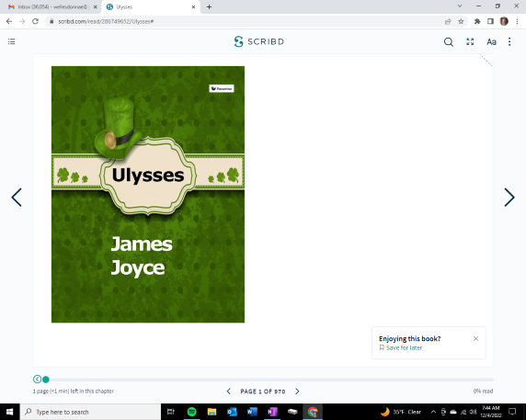Screen dimensions: 526x420
Task: Click the reading progress slider handle
Action: point(46,380)
